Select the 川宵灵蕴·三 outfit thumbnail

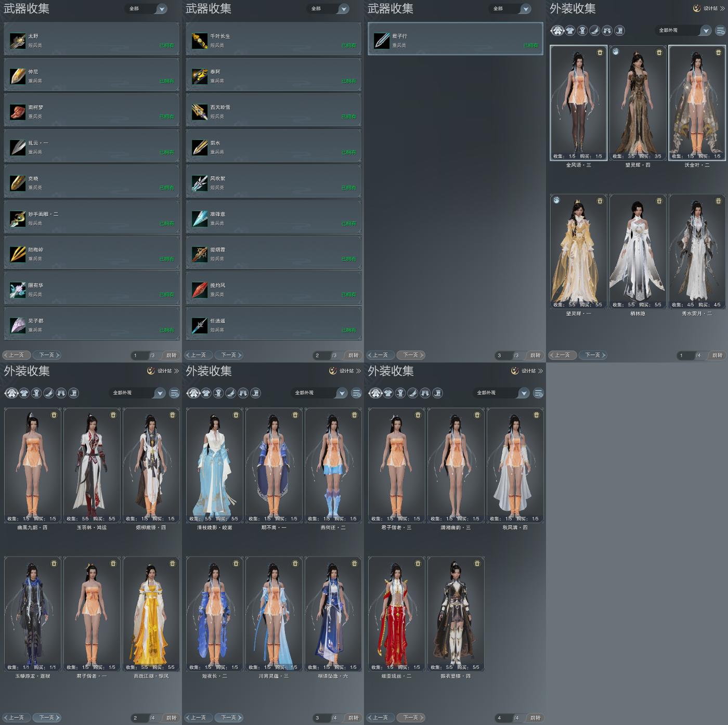[274, 614]
